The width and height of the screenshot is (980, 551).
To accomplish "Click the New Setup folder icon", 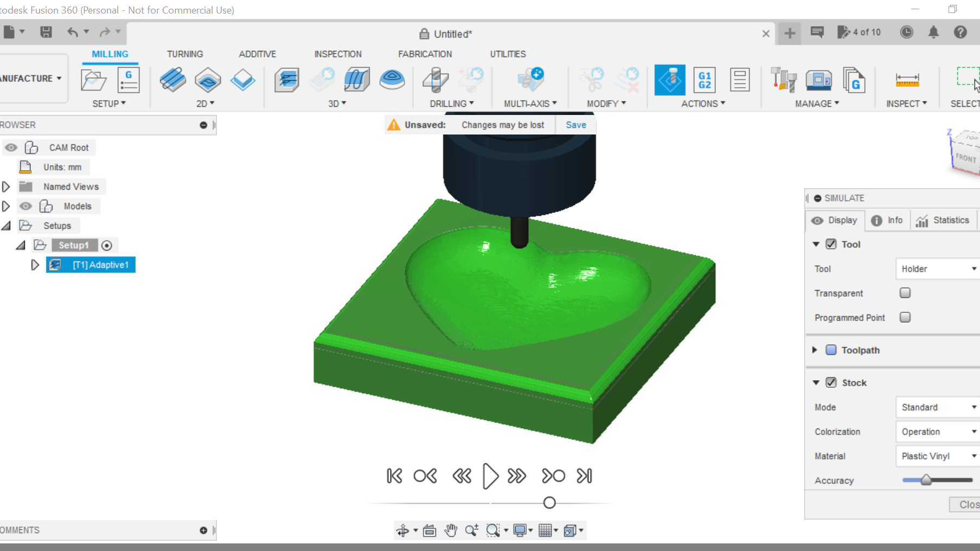I will pos(93,80).
